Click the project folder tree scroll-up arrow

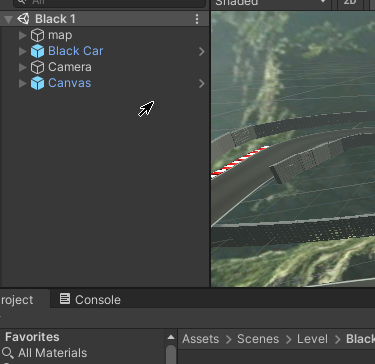171,337
